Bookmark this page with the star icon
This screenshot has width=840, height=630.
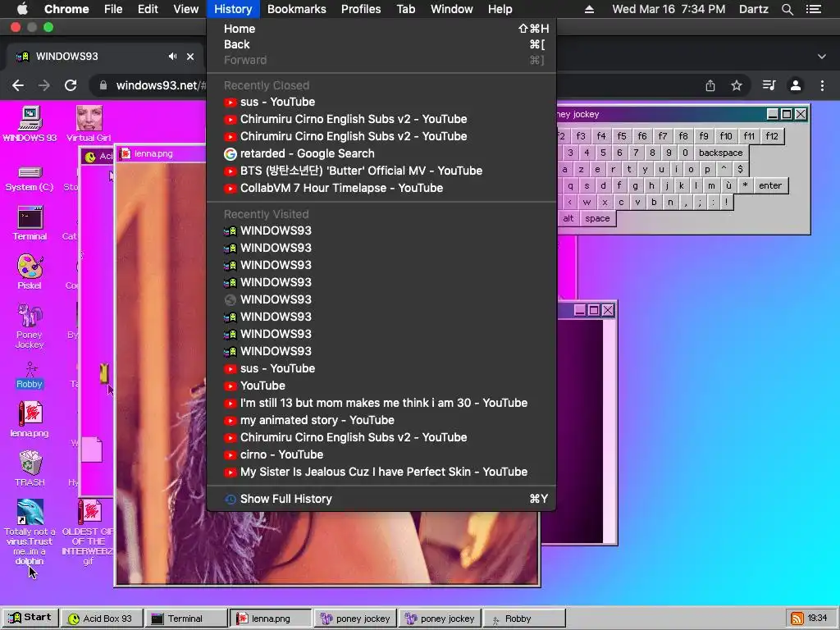737,85
